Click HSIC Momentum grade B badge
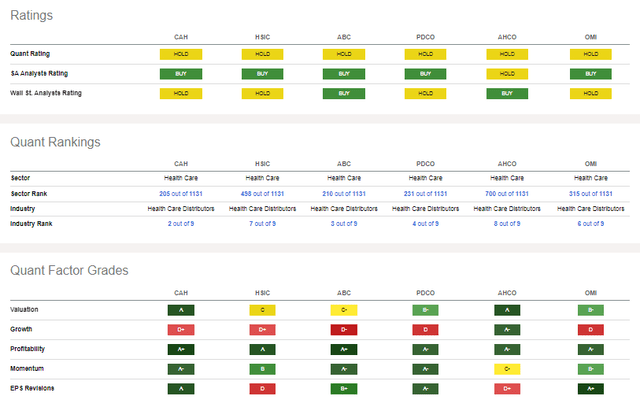 (x=262, y=369)
